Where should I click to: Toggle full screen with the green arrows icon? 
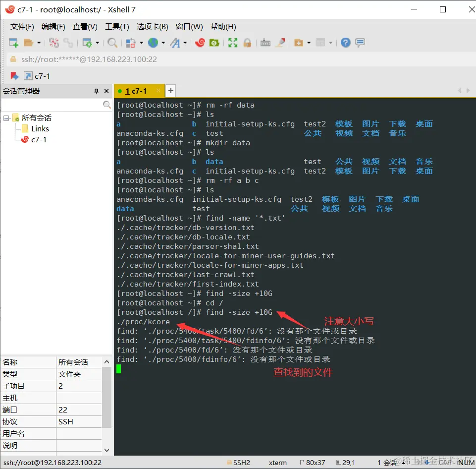[x=232, y=43]
